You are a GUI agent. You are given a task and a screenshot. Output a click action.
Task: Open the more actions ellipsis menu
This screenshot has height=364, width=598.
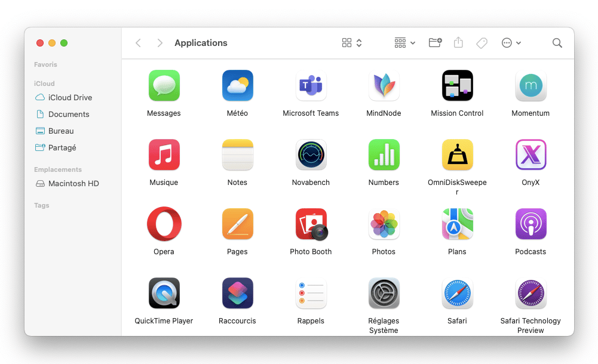click(x=511, y=43)
